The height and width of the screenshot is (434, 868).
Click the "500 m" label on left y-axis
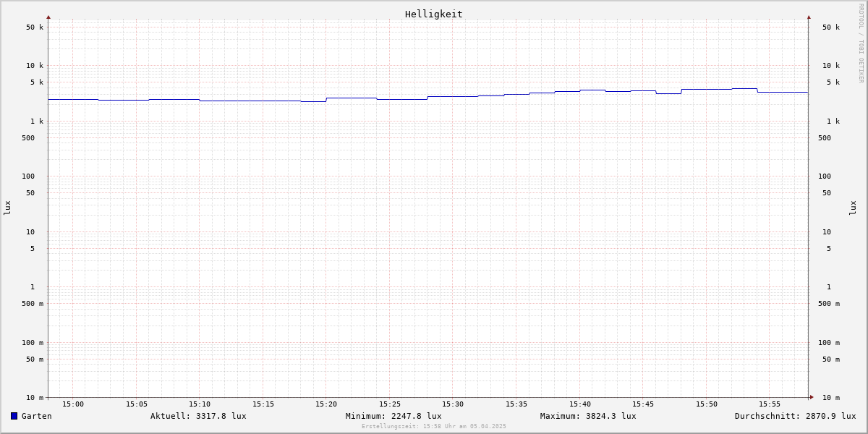point(33,304)
